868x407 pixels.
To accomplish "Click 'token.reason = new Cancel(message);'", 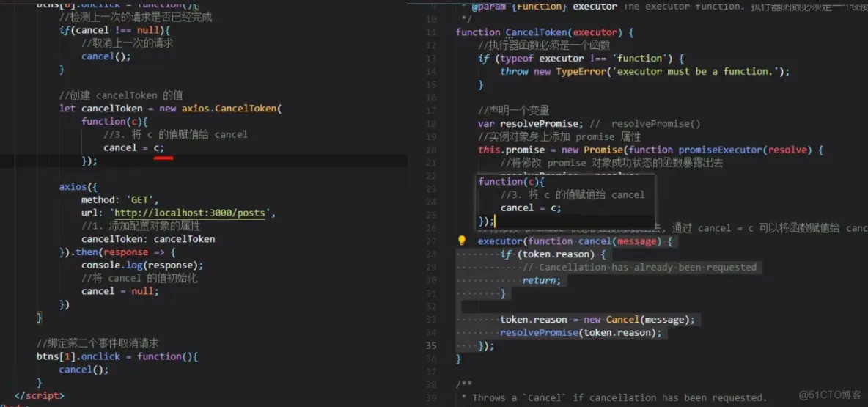I will (597, 320).
